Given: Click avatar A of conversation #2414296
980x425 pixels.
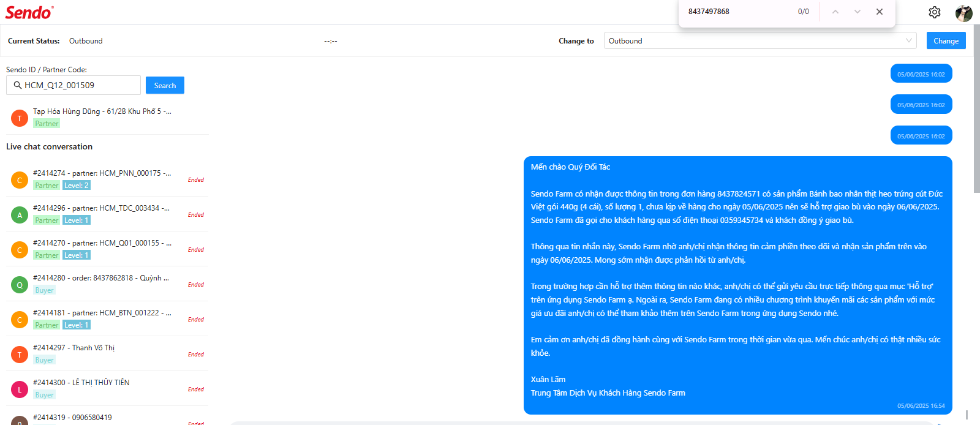Looking at the screenshot, I should [20, 215].
